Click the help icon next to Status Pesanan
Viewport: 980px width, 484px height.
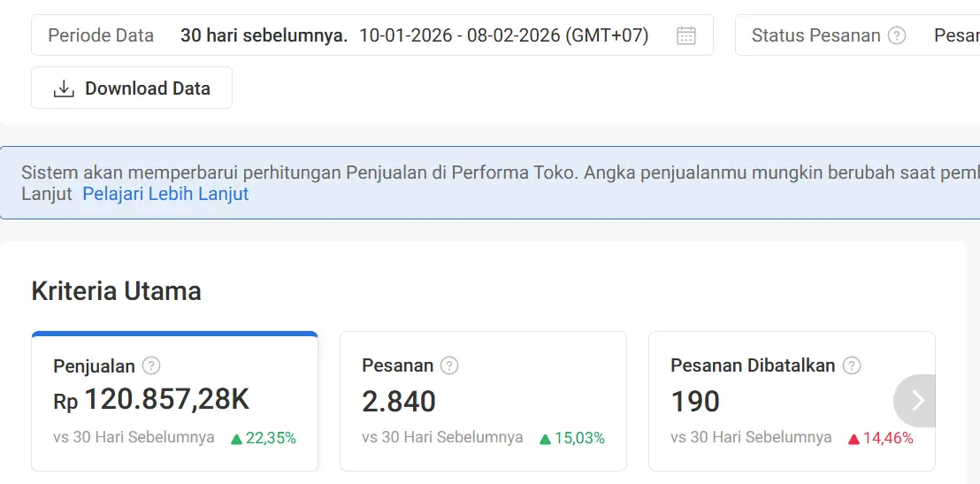(897, 35)
